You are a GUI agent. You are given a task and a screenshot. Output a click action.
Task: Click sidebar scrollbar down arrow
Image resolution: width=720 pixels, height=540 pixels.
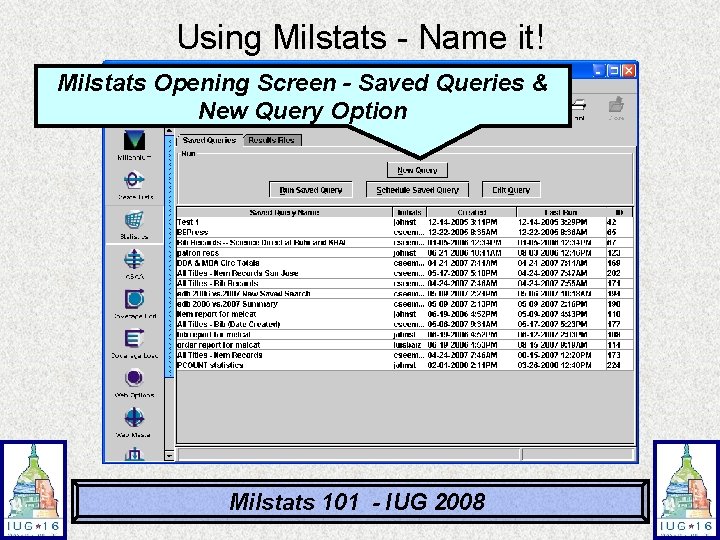(x=169, y=456)
